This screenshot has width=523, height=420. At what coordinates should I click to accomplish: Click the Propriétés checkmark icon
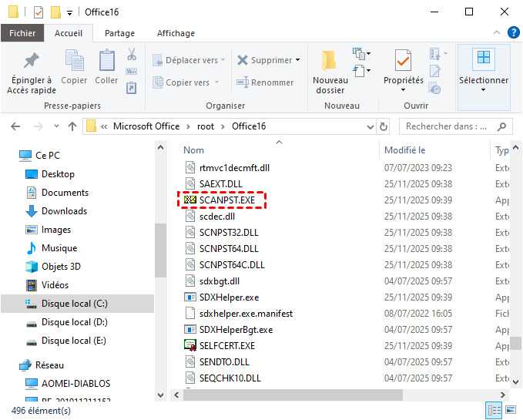coord(403,60)
